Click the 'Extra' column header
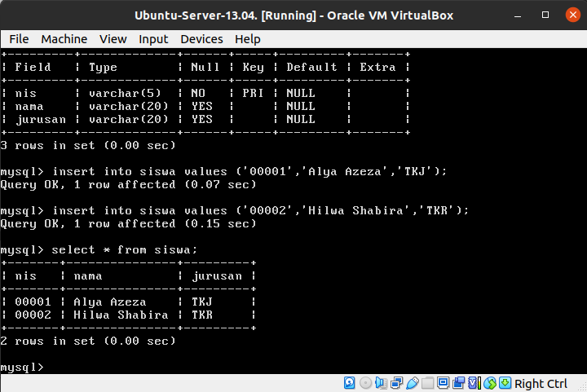587x392 pixels. [377, 68]
